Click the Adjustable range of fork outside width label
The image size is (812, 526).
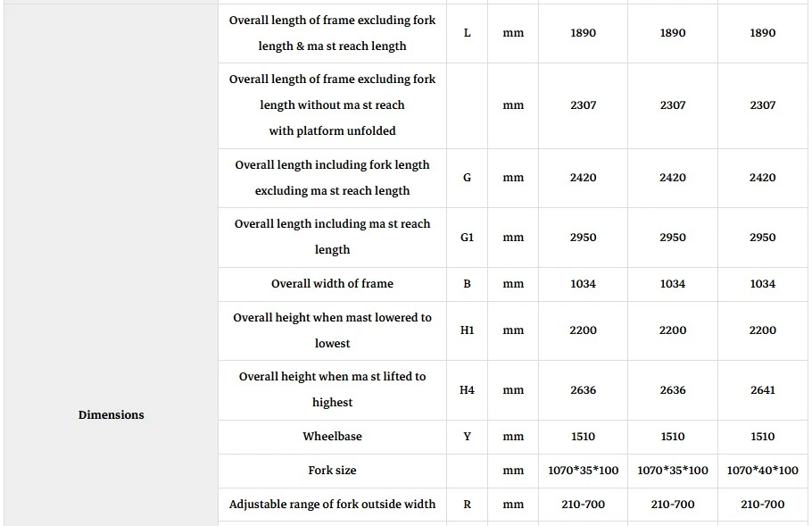pyautogui.click(x=332, y=505)
